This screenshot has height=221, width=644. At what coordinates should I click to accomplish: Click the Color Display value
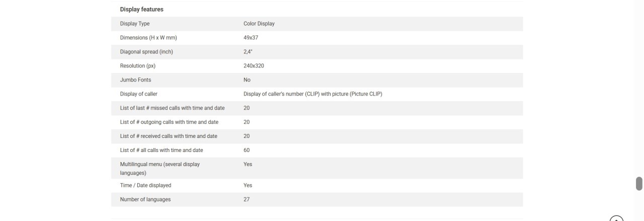[x=259, y=24]
